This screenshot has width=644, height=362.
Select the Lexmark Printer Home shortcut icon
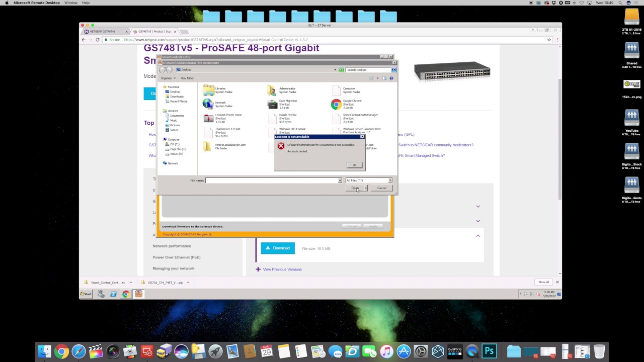208,118
